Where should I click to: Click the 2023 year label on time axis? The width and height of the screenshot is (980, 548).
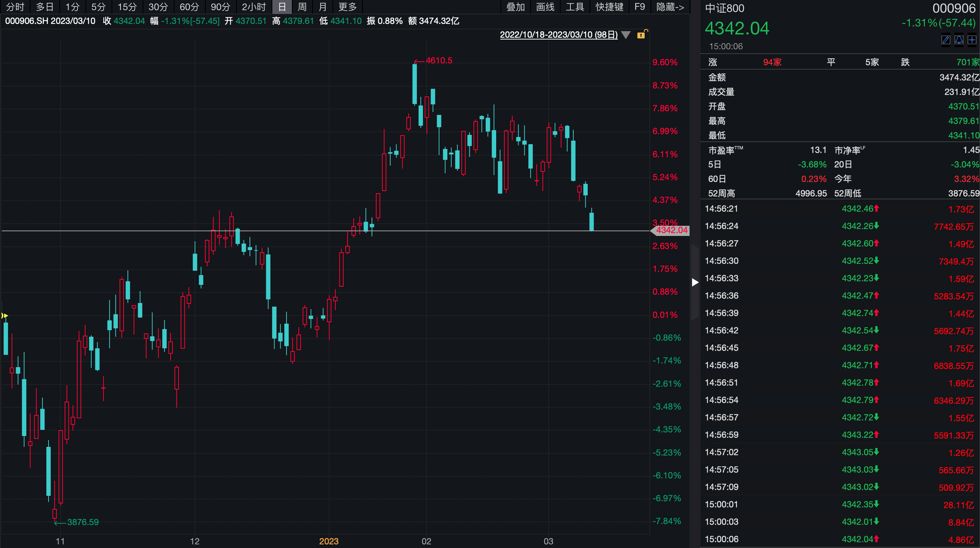pyautogui.click(x=329, y=541)
